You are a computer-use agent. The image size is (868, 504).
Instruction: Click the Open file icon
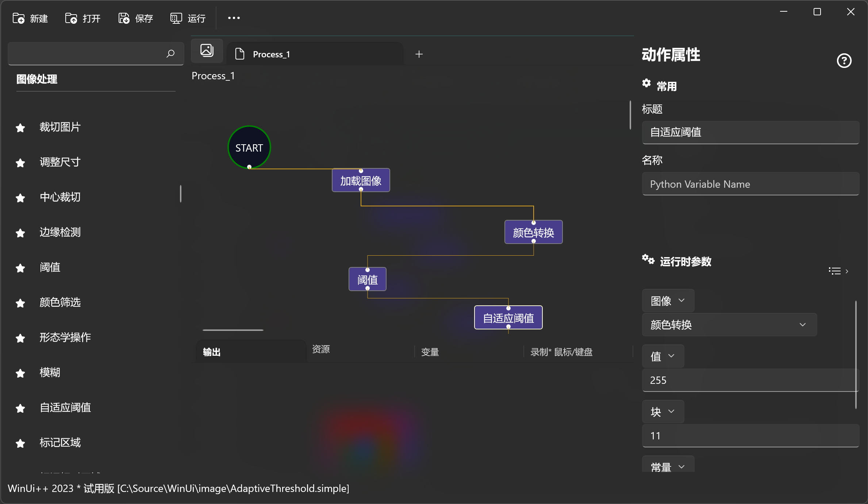[71, 18]
